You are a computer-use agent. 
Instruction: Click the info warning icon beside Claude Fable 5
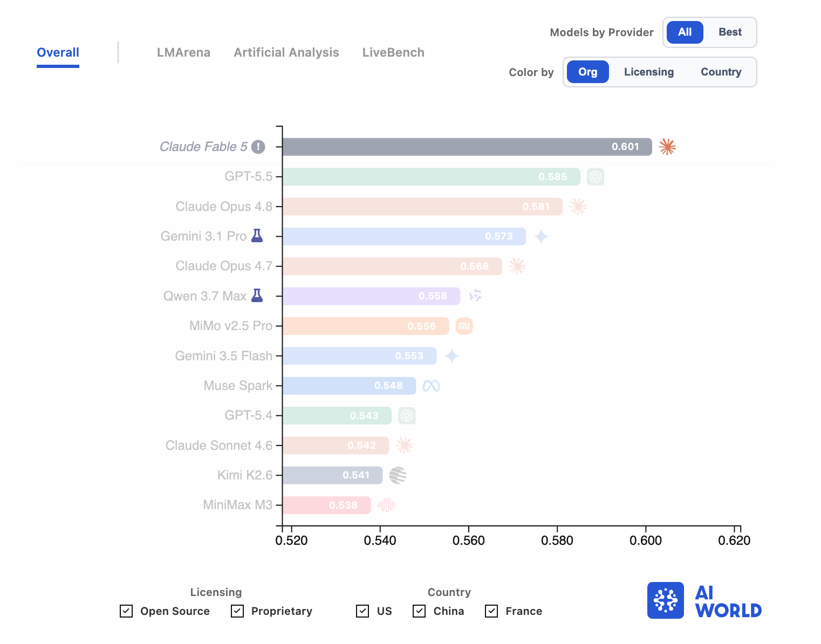pyautogui.click(x=258, y=147)
